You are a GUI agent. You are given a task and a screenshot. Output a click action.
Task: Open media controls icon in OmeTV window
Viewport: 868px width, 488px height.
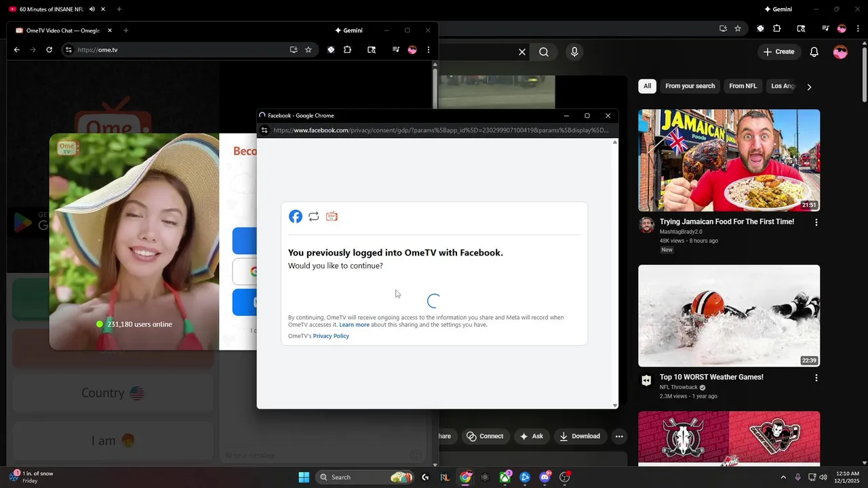(395, 49)
